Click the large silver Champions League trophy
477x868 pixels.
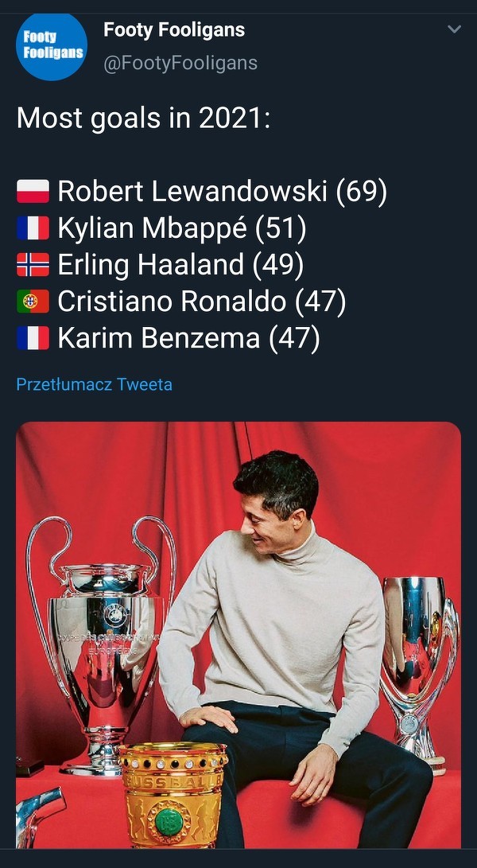click(x=103, y=636)
